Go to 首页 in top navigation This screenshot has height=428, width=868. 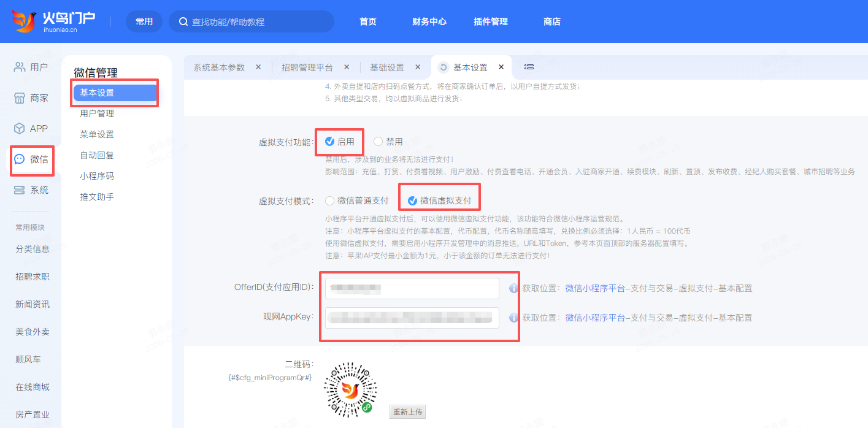[368, 21]
